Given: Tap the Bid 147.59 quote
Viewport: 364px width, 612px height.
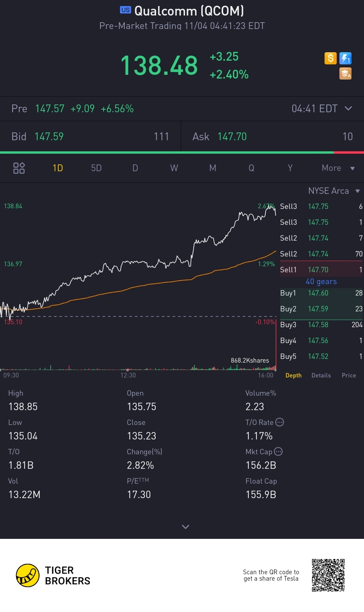Looking at the screenshot, I should [x=90, y=136].
